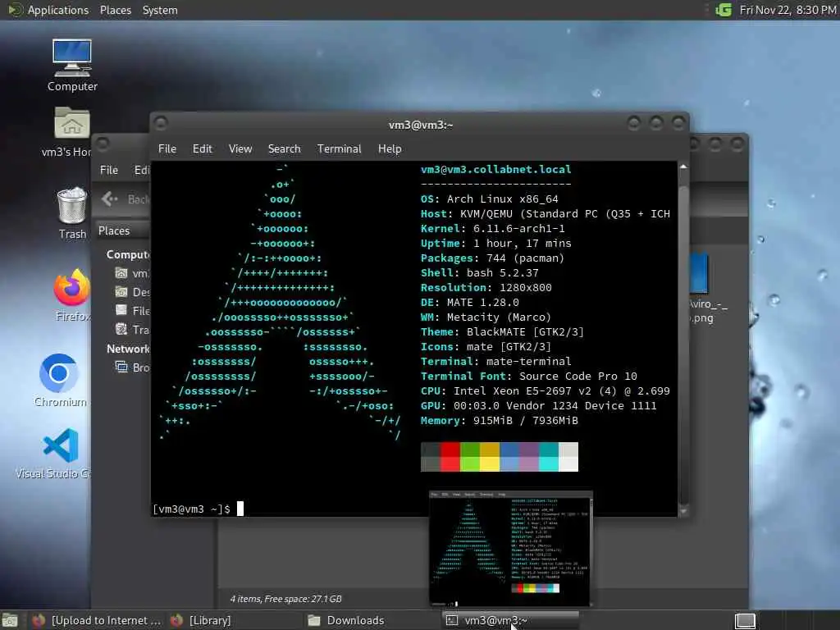
Task: Click the cyan color block in neofetch output
Action: point(549,457)
